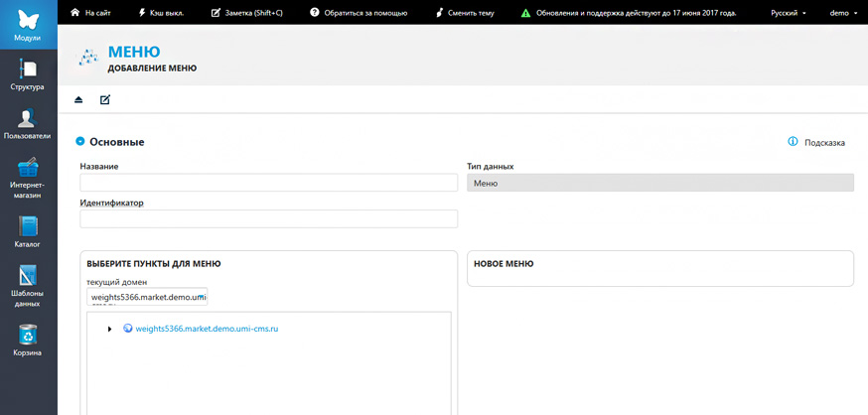Click the НОВОЕ МЕНЮ panel heading
The height and width of the screenshot is (415, 868).
pos(504,264)
